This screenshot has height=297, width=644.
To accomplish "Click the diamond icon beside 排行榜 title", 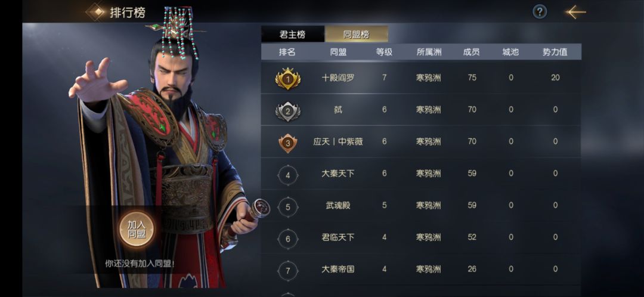I will click(97, 13).
